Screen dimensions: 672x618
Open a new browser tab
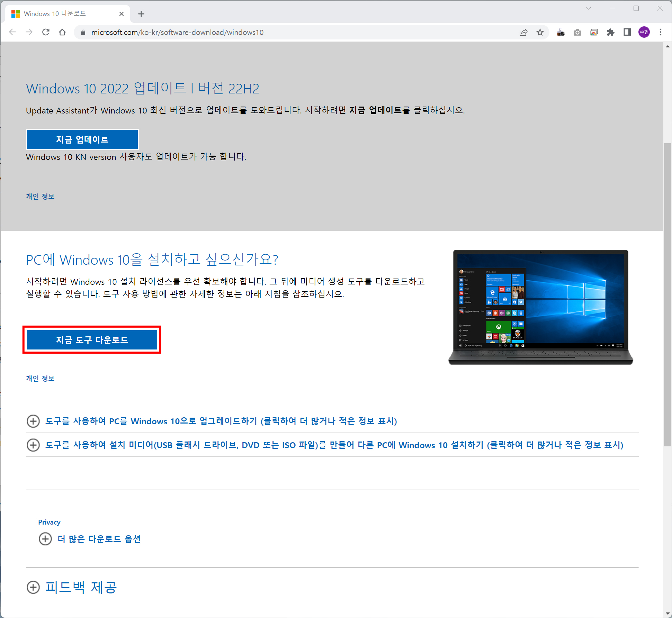[141, 14]
